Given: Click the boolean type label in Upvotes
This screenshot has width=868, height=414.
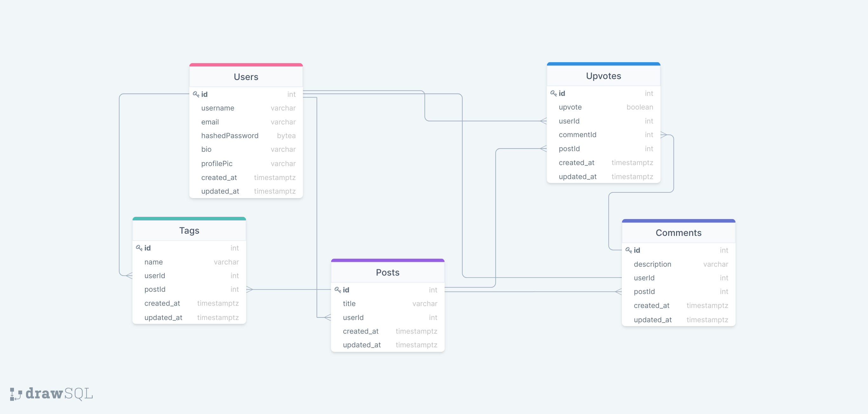Looking at the screenshot, I should pos(640,107).
